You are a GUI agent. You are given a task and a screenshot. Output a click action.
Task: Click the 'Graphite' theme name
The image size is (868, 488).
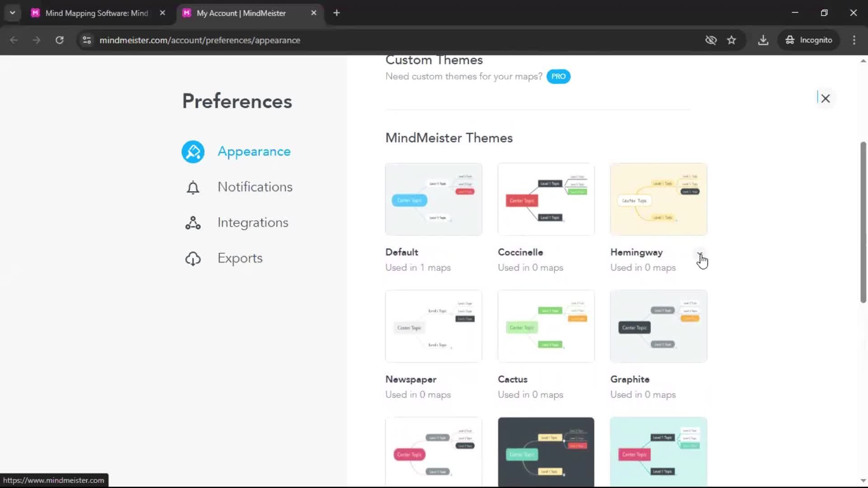pyautogui.click(x=630, y=380)
